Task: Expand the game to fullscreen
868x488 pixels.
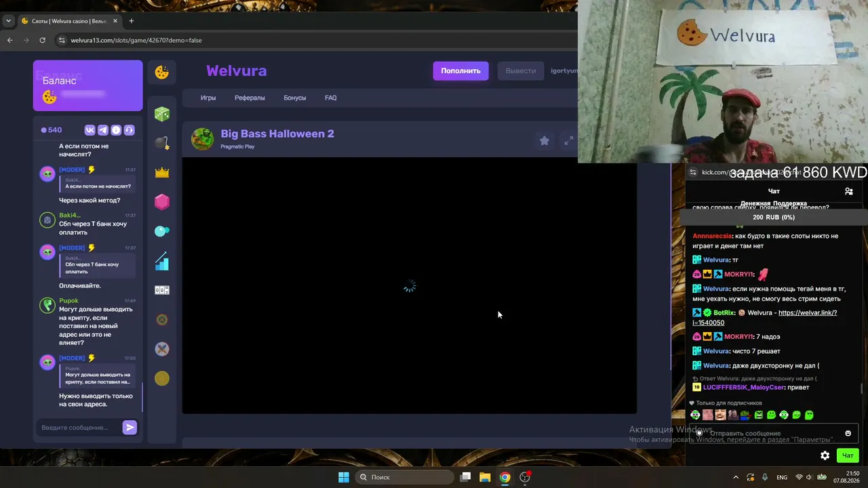Action: tap(568, 140)
